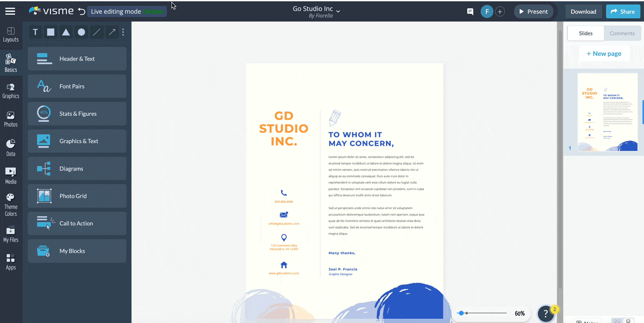This screenshot has width=644, height=323.
Task: Click the zoom slider handle
Action: point(461,313)
